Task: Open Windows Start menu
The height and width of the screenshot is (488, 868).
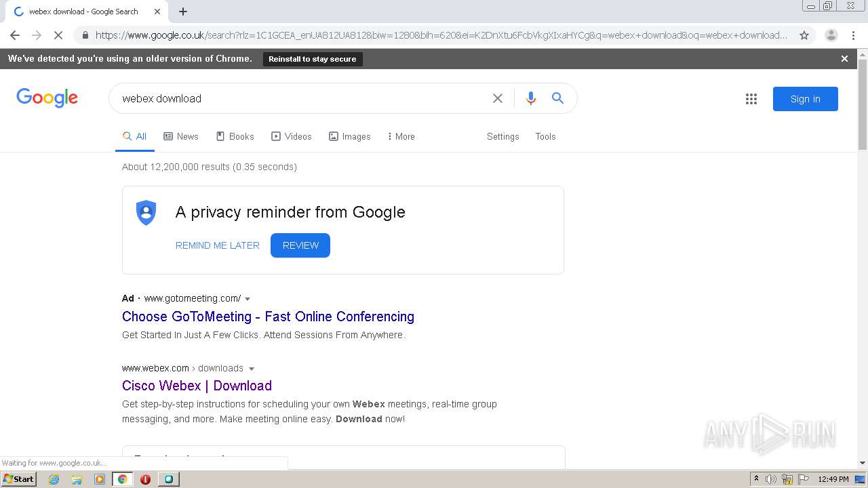Action: 18,479
